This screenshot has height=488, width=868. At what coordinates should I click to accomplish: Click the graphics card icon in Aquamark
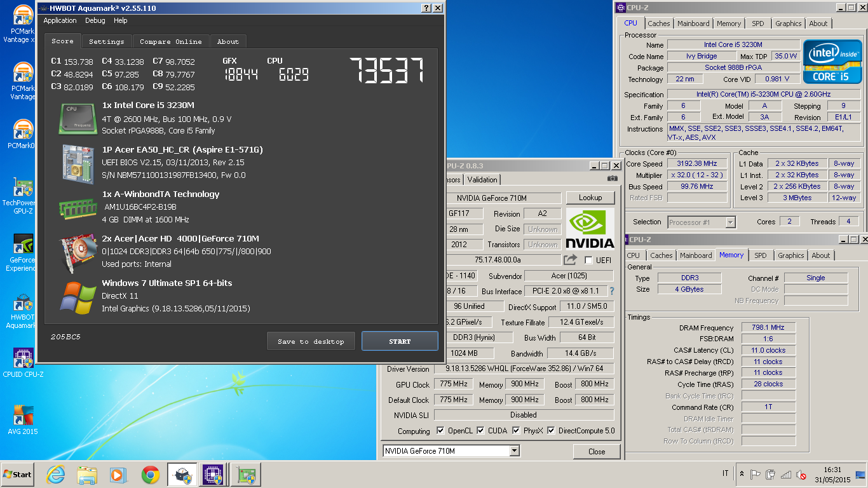click(78, 252)
